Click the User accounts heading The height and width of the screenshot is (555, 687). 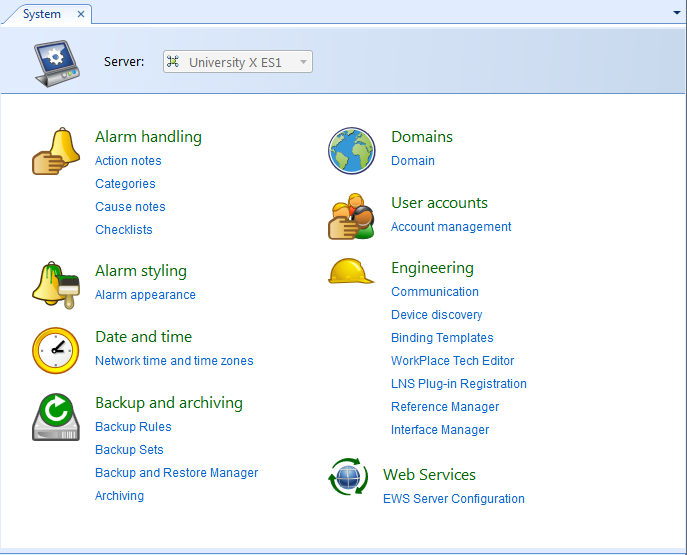tap(439, 203)
